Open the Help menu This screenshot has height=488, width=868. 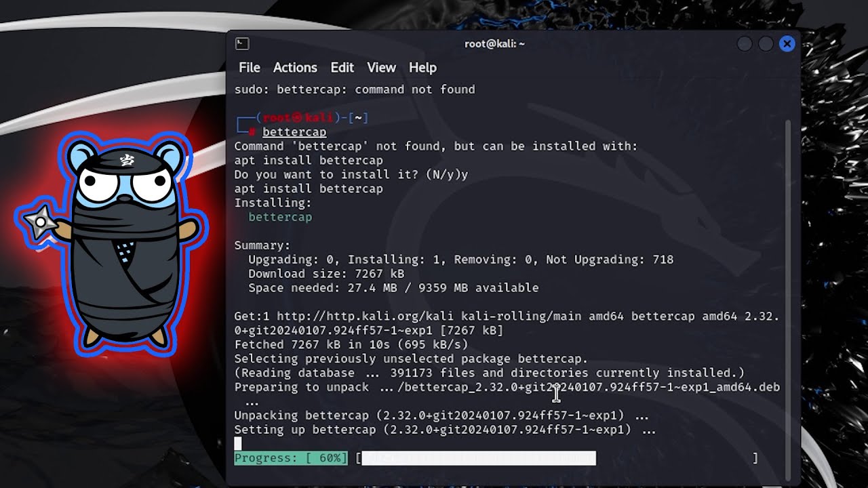(x=422, y=68)
